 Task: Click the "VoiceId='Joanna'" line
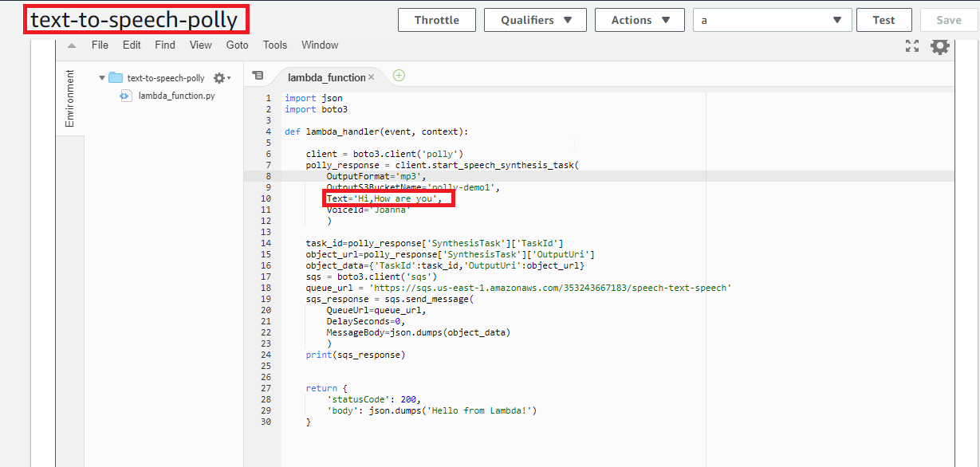pyautogui.click(x=368, y=210)
